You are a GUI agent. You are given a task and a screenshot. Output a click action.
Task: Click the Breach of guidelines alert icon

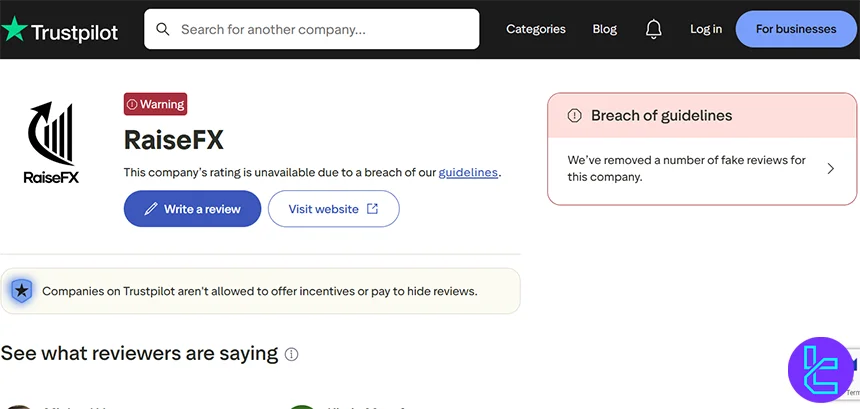tap(574, 116)
